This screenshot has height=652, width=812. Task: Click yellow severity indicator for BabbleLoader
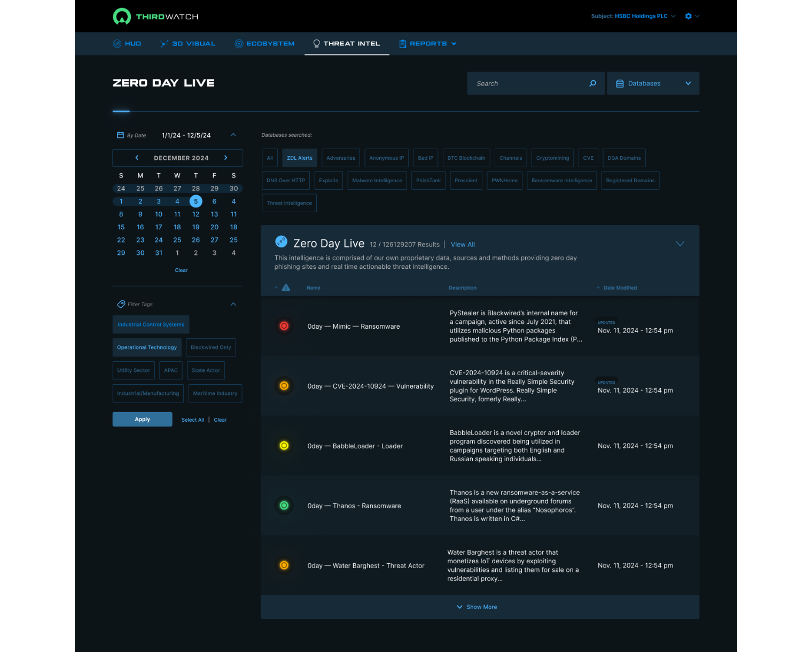(284, 446)
